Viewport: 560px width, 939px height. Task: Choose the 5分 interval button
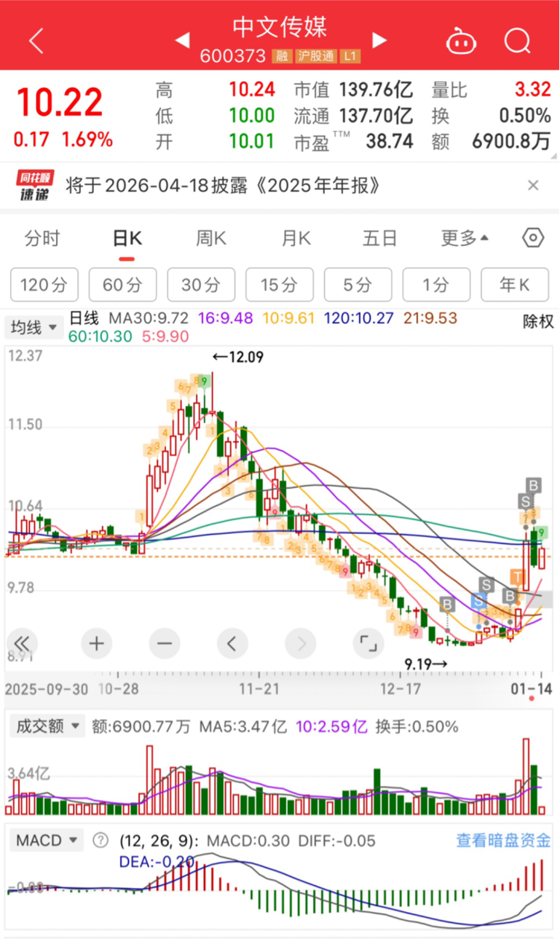point(358,285)
